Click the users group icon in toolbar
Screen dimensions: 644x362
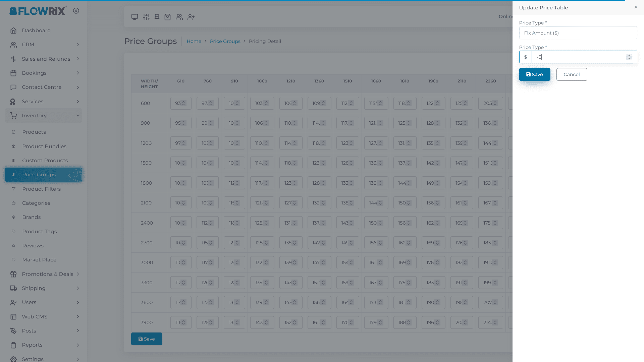[179, 17]
